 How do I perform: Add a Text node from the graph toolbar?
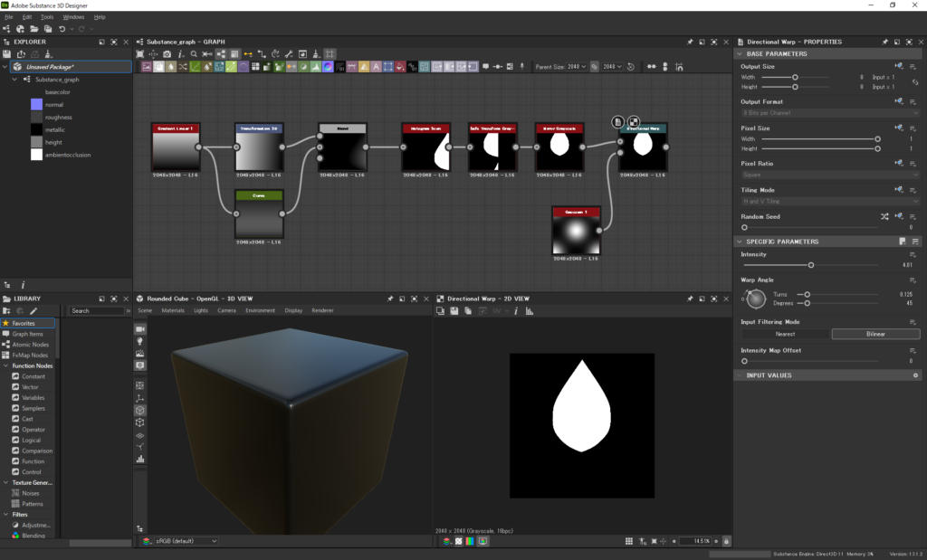(x=376, y=67)
